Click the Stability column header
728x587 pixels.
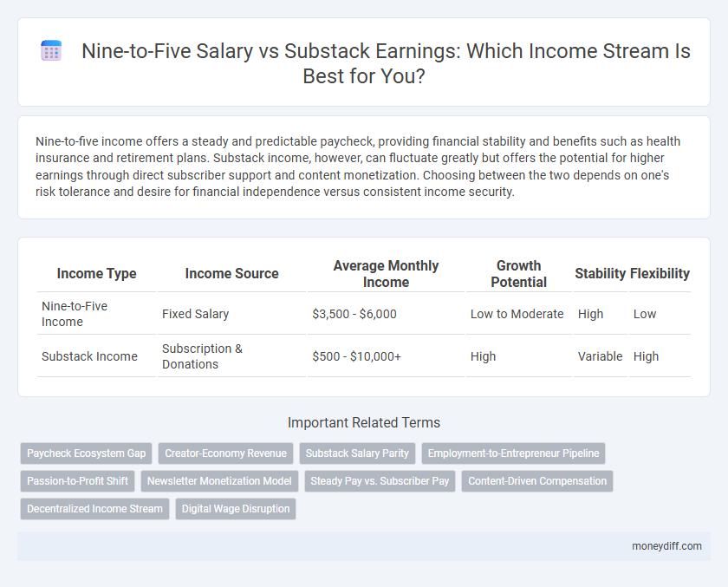[x=601, y=273]
